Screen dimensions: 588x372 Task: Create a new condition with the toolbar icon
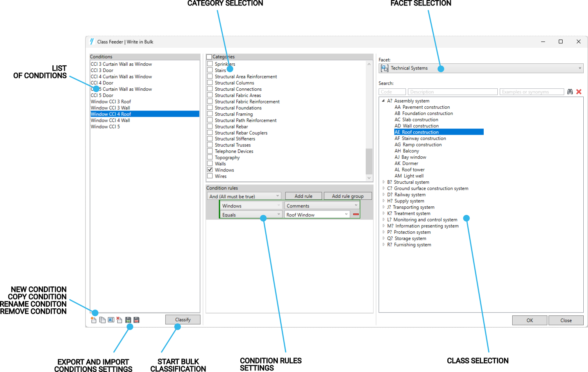(94, 320)
